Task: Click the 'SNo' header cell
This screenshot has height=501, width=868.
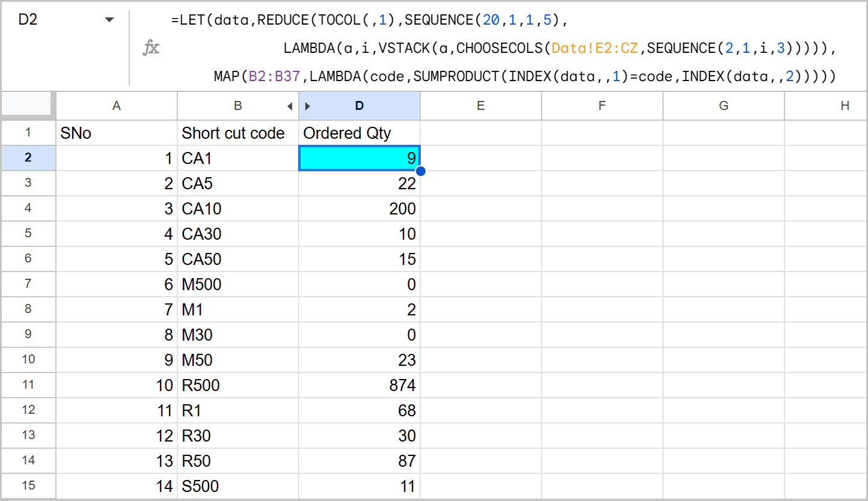Action: click(117, 133)
